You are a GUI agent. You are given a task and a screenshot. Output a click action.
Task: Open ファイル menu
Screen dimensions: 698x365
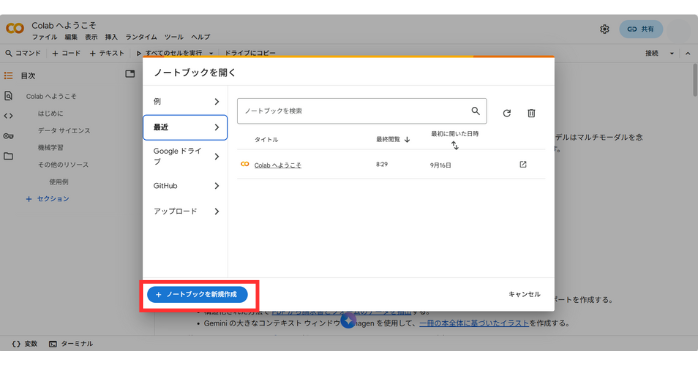45,37
